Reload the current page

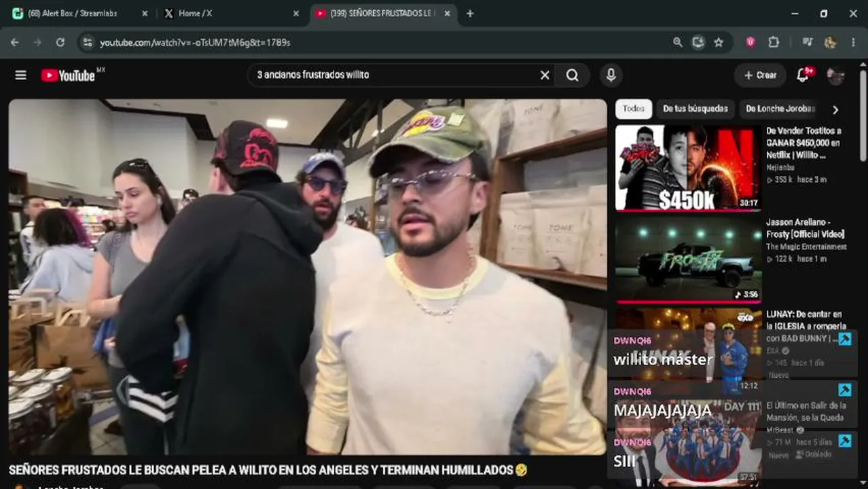click(x=60, y=42)
